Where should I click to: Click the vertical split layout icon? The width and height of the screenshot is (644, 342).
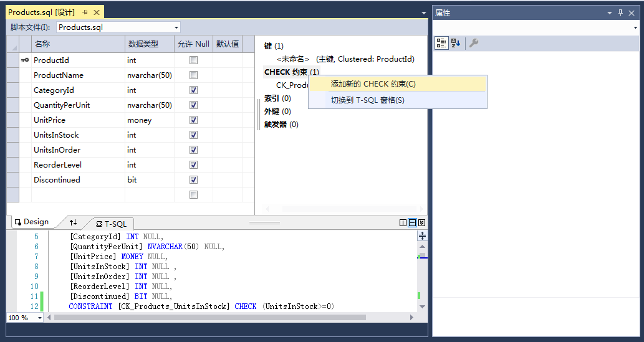pyautogui.click(x=403, y=222)
